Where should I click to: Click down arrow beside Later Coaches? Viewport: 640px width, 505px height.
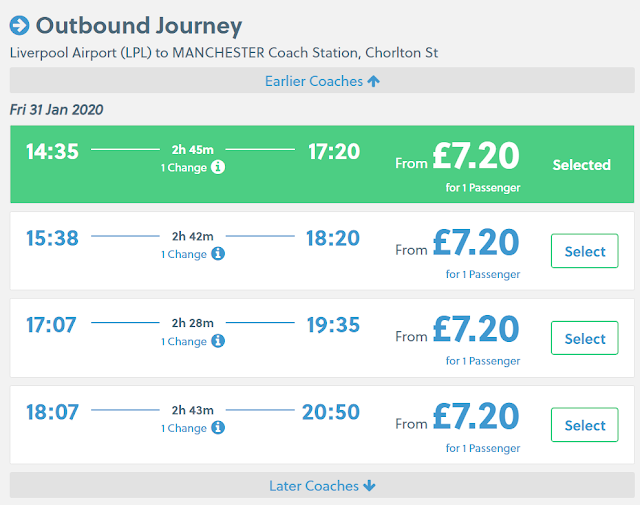point(369,486)
